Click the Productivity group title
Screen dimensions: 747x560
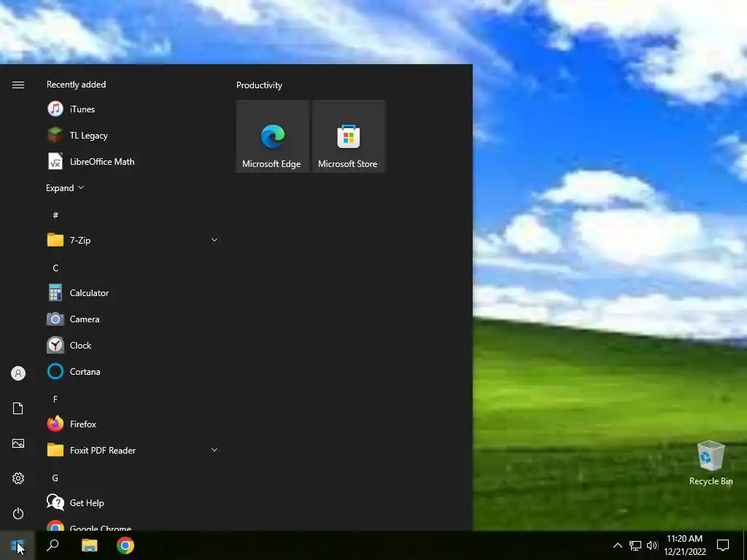(259, 85)
